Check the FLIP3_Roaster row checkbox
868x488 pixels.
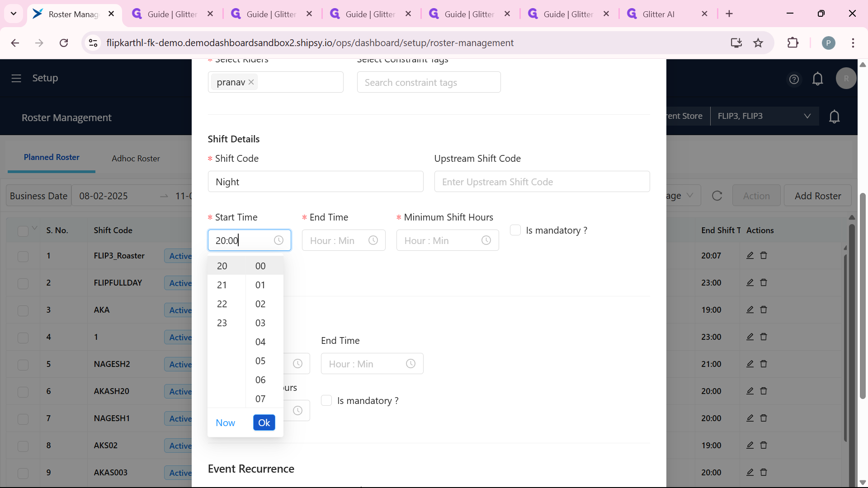pyautogui.click(x=23, y=256)
